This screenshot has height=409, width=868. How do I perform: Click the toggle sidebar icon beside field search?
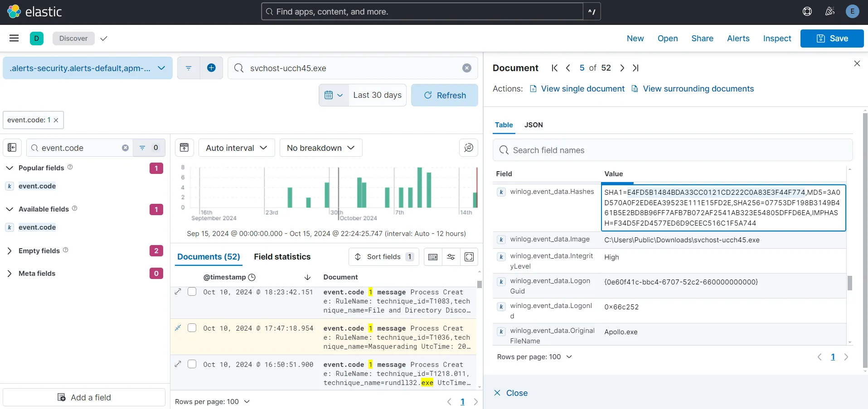coord(12,148)
